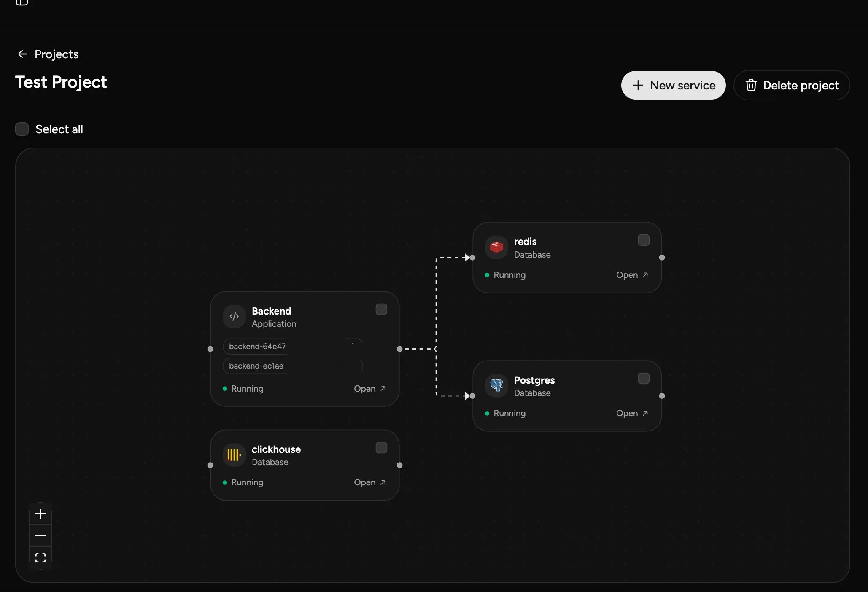Viewport: 868px width, 592px height.
Task: Click the clickhouse service name
Action: point(276,449)
